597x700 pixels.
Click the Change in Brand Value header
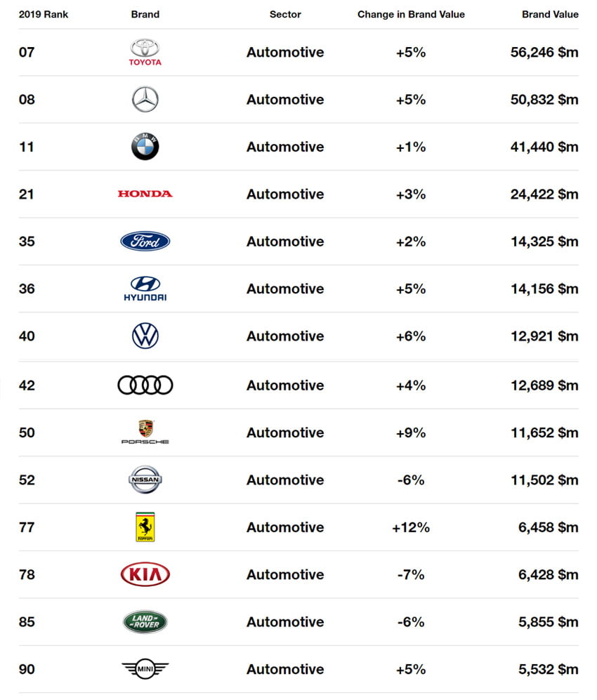411,14
